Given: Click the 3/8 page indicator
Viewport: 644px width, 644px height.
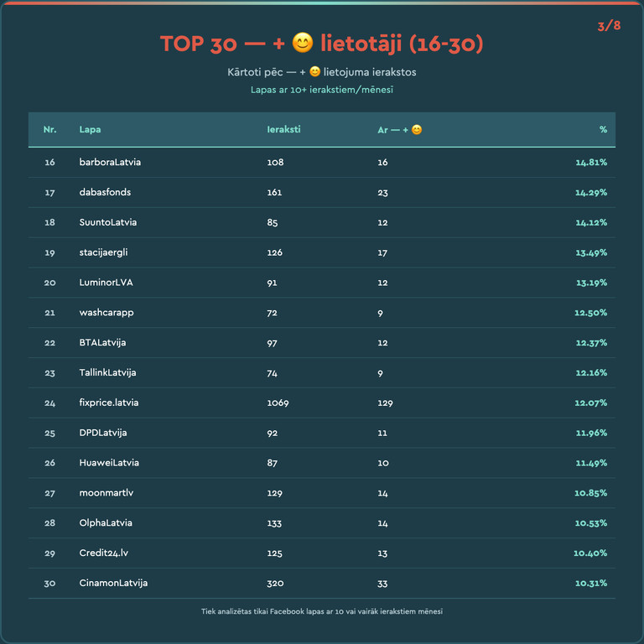Looking at the screenshot, I should 609,26.
